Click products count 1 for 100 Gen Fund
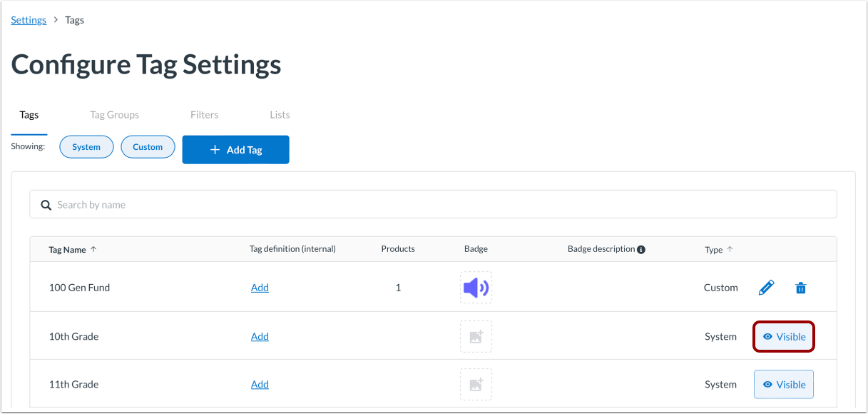 398,288
